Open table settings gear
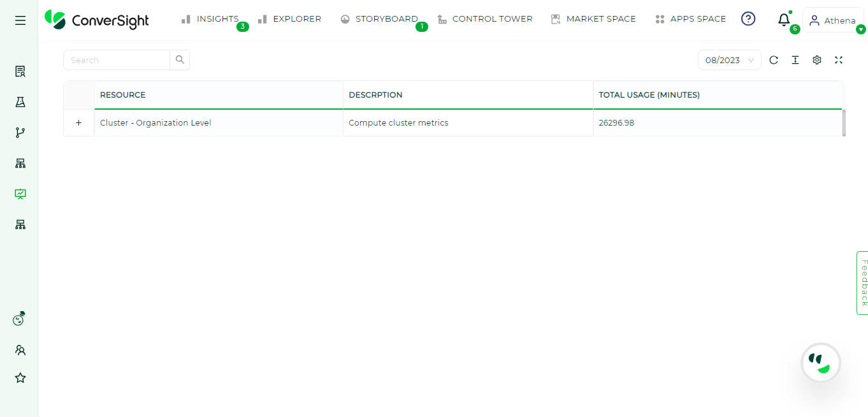This screenshot has height=417, width=868. tap(817, 60)
